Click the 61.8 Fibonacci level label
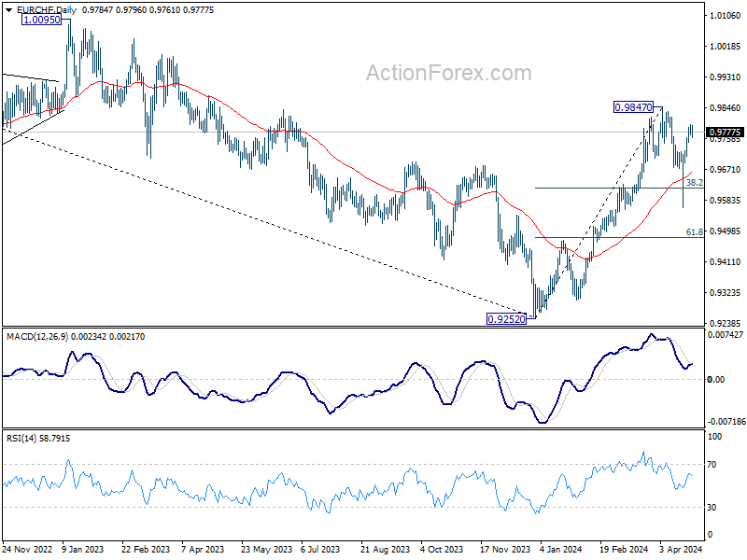The image size is (747, 560). tap(694, 231)
